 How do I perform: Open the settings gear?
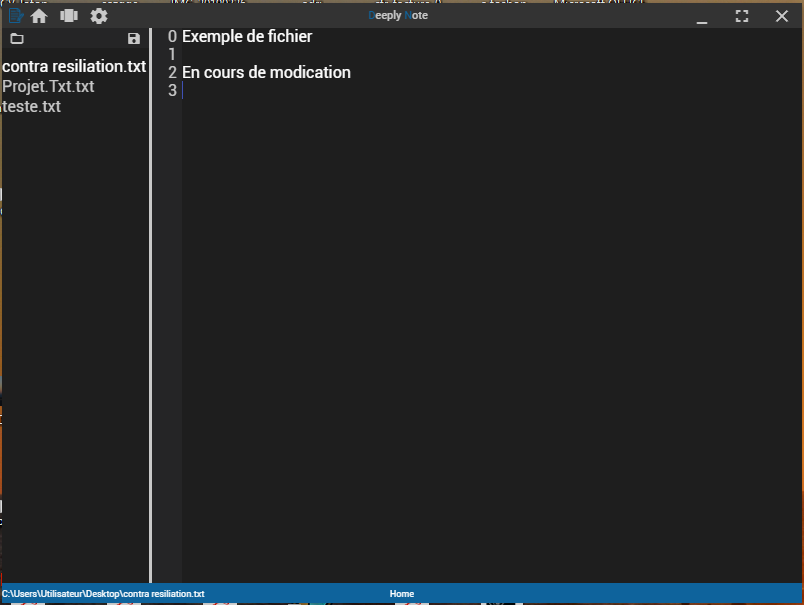point(99,16)
